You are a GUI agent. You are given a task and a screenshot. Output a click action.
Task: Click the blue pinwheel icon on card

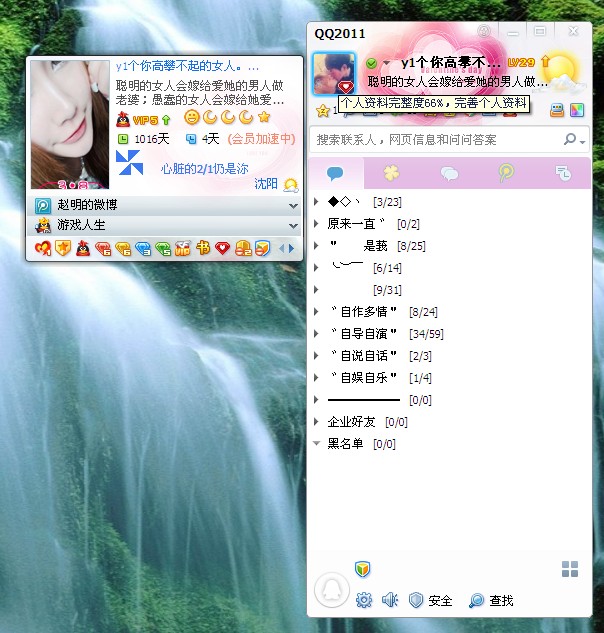tap(129, 162)
